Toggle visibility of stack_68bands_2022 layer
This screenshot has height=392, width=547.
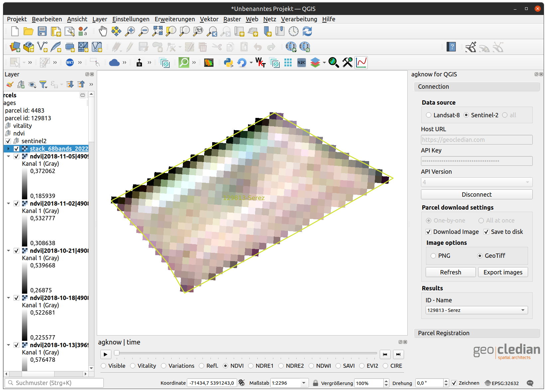[16, 148]
